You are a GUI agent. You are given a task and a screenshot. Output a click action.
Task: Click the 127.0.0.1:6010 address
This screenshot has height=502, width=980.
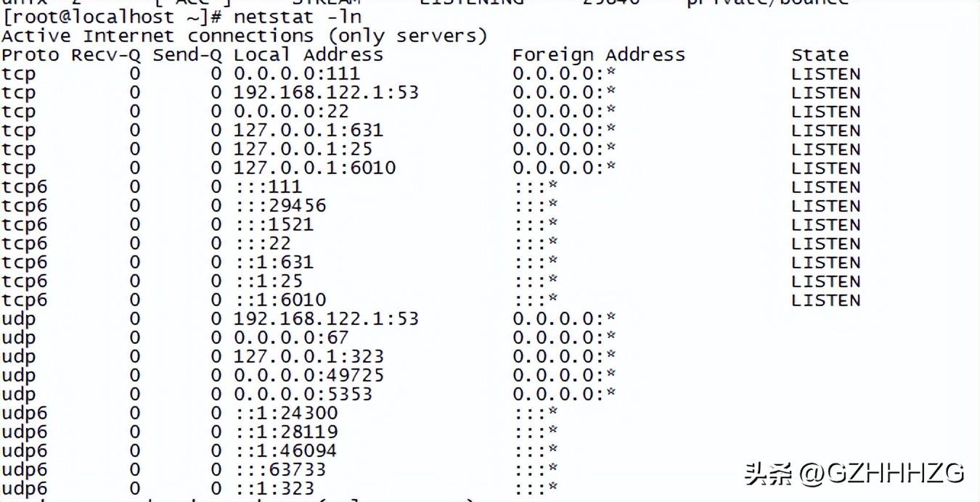click(314, 168)
